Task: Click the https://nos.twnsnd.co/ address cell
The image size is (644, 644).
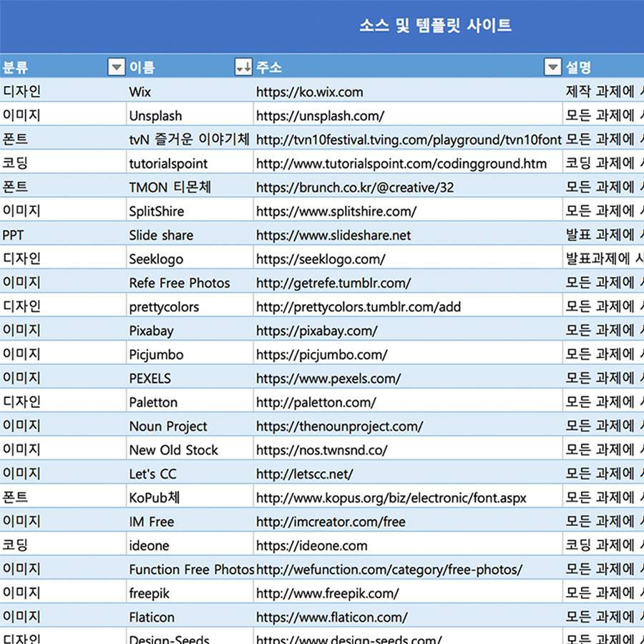Action: pyautogui.click(x=408, y=449)
